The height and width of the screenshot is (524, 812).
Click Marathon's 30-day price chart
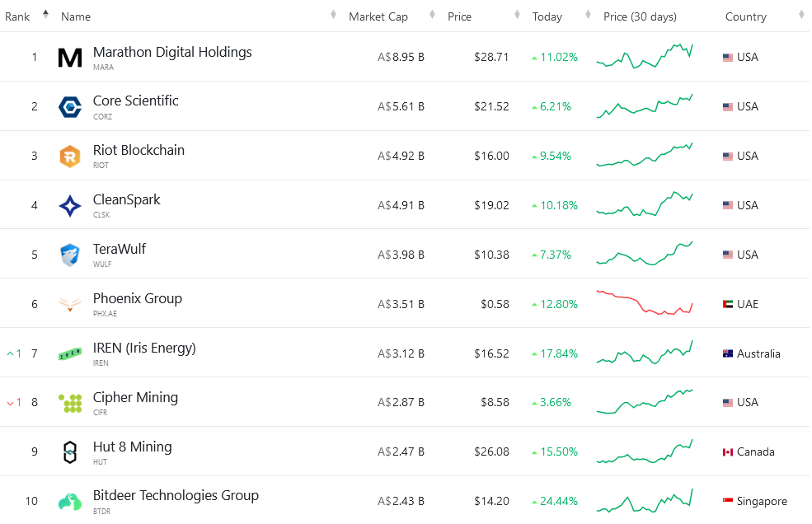[645, 57]
